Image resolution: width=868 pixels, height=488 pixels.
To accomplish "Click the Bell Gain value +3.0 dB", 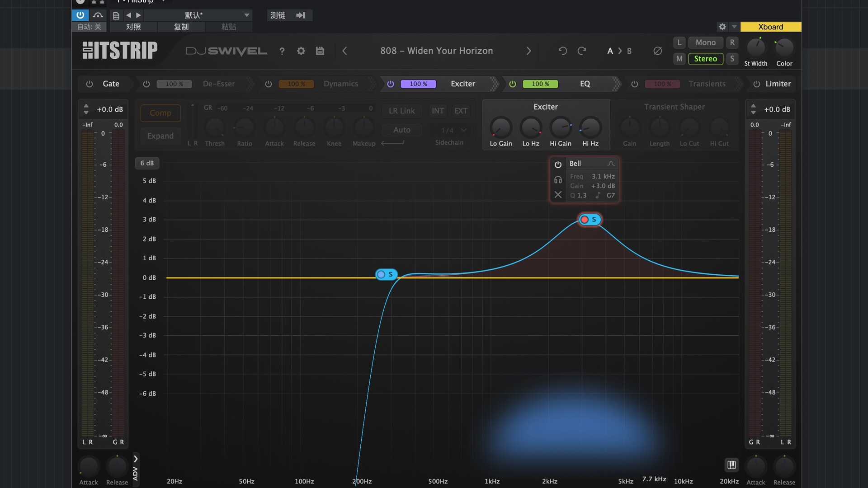I will [603, 186].
